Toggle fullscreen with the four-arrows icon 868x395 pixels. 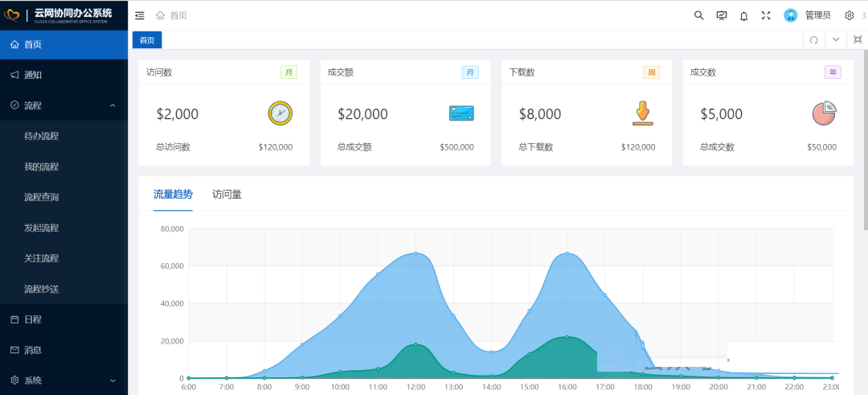(766, 15)
